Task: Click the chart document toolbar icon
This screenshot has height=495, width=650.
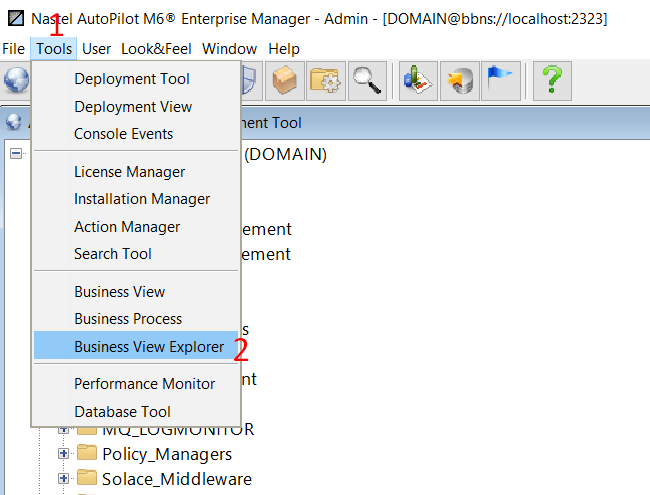Action: tap(418, 81)
